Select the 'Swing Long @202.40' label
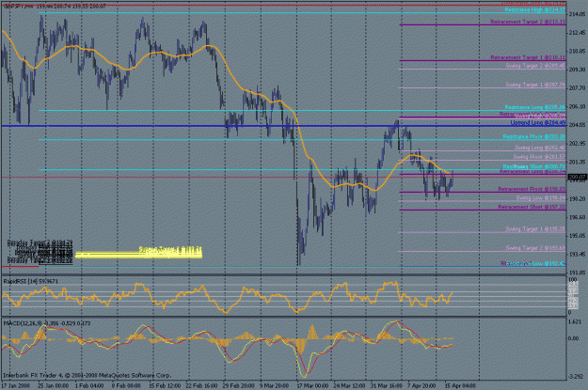The image size is (588, 390). 540,148
